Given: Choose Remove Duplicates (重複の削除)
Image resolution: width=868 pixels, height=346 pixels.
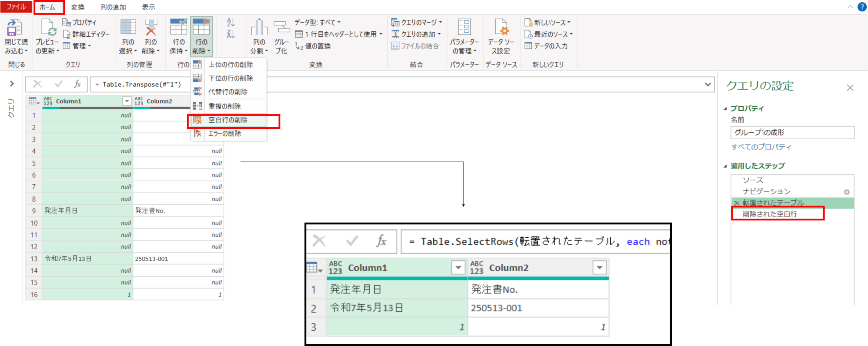Looking at the screenshot, I should coord(229,106).
